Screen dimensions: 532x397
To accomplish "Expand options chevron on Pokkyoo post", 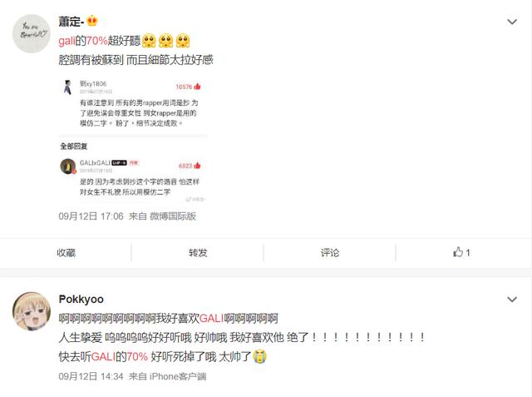I will point(512,299).
